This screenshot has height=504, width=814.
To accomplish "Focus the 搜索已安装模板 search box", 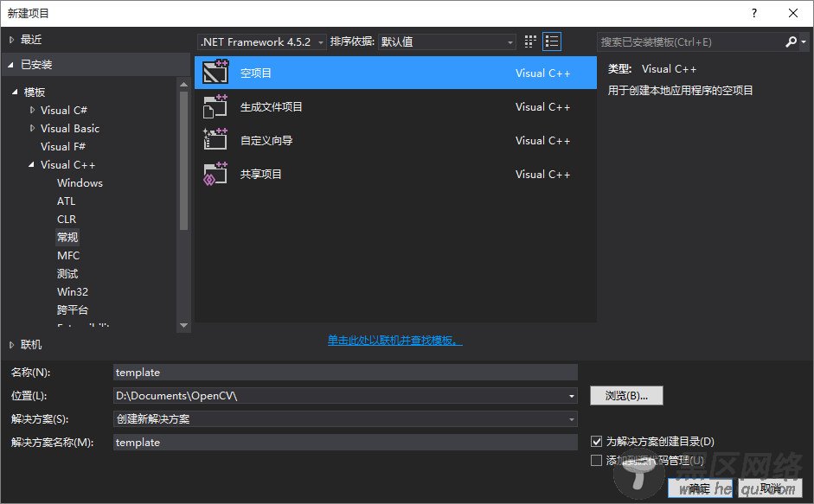I will (690, 42).
